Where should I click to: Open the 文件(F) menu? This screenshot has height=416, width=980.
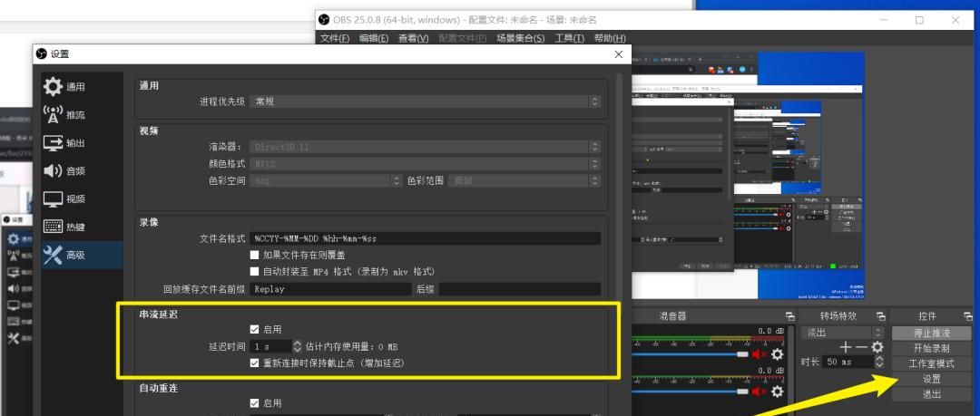click(x=335, y=38)
